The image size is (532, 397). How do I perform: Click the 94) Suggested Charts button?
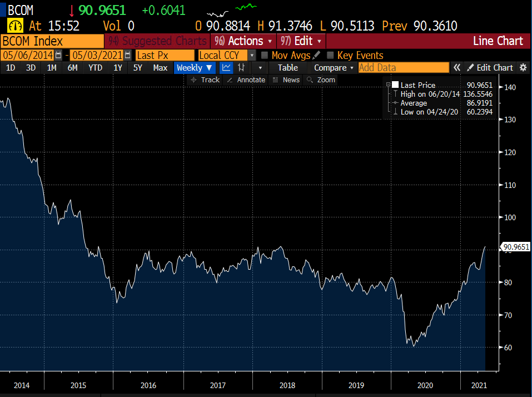(x=157, y=41)
